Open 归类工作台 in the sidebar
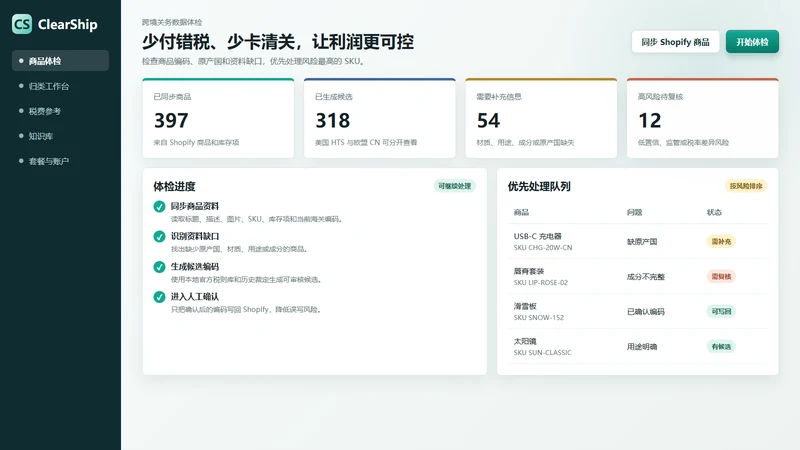800x450 pixels. tap(60, 86)
